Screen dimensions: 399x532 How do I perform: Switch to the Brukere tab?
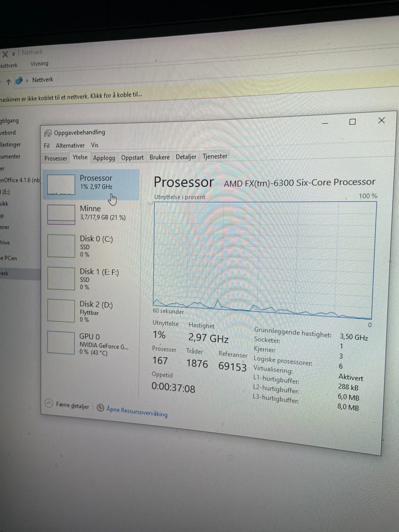coord(160,157)
